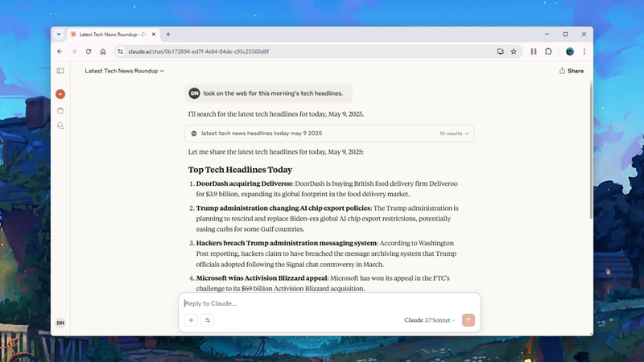Open the DN account avatar in sidebar
The image size is (644, 362).
[x=60, y=323]
